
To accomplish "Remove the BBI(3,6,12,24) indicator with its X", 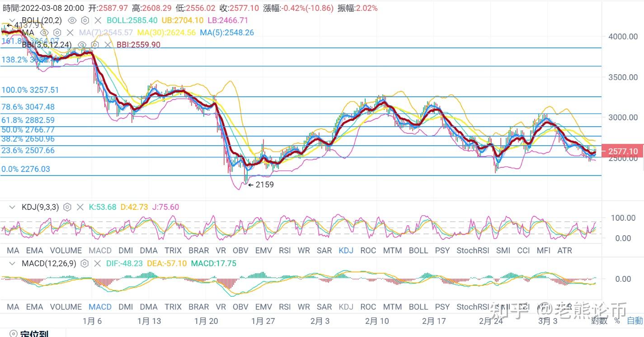I will 108,44.
